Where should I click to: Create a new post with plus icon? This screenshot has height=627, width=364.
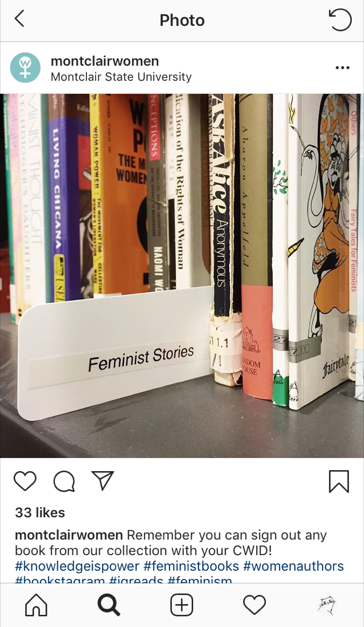(x=181, y=605)
